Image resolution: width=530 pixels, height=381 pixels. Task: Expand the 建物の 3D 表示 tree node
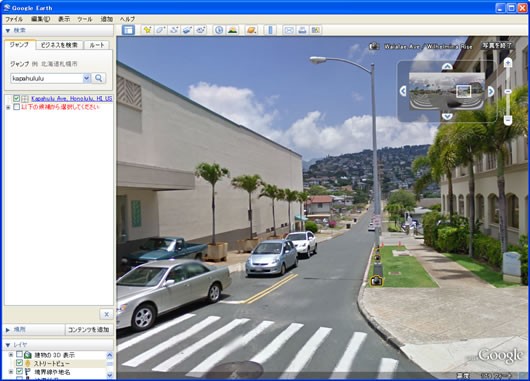[x=10, y=355]
